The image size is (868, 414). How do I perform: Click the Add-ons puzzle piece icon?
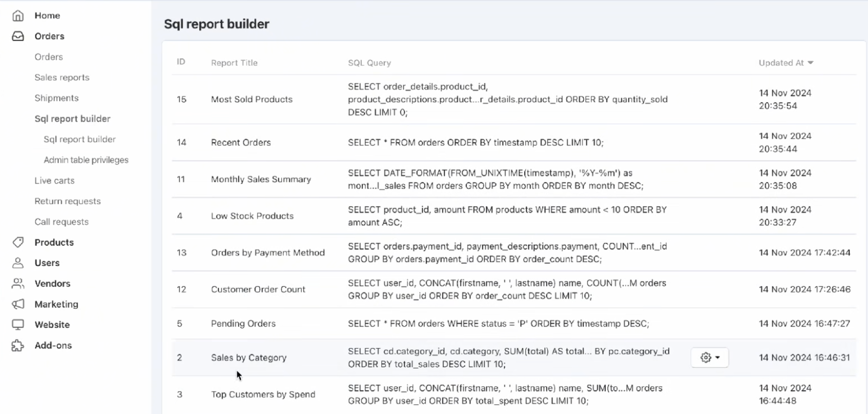click(18, 346)
